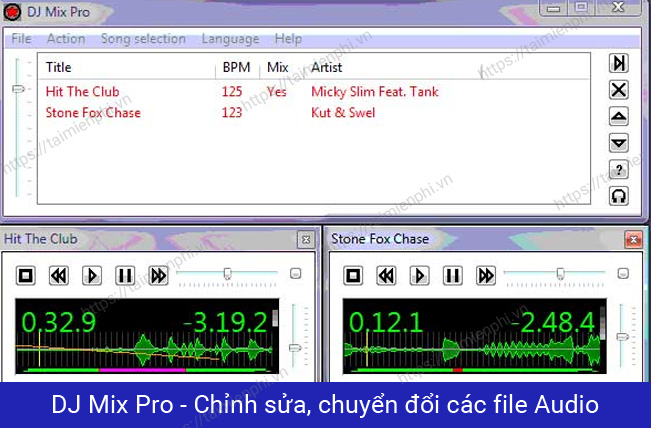
Task: Open the File menu
Action: pyautogui.click(x=21, y=39)
